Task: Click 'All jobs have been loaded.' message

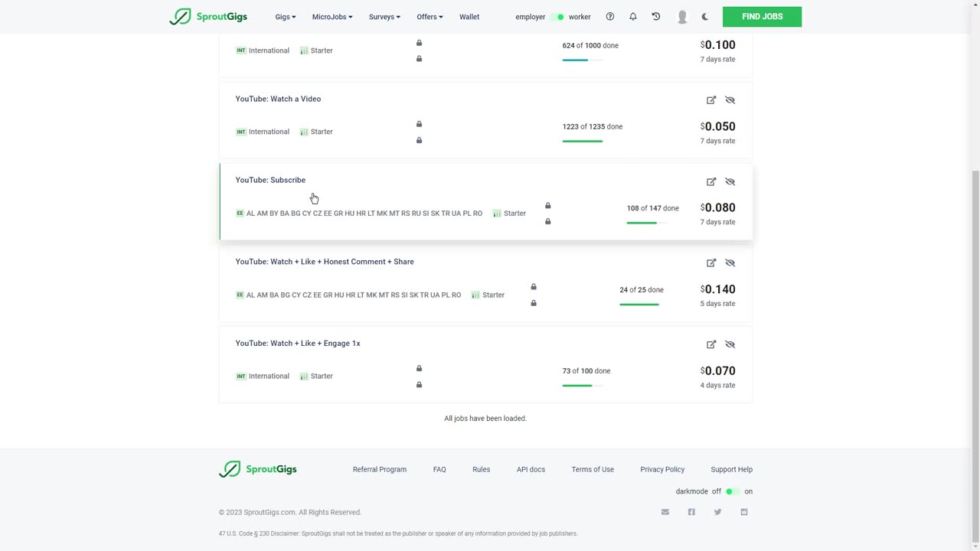Action: pos(485,419)
